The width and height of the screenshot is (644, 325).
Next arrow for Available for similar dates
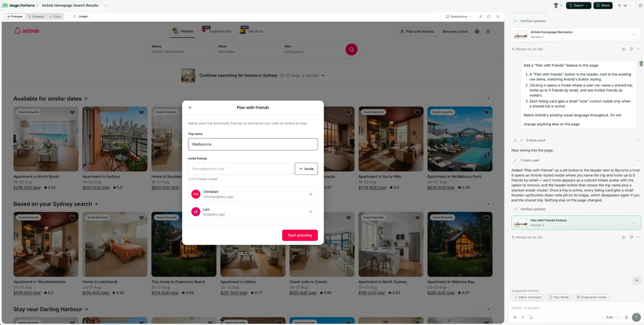[x=488, y=99]
